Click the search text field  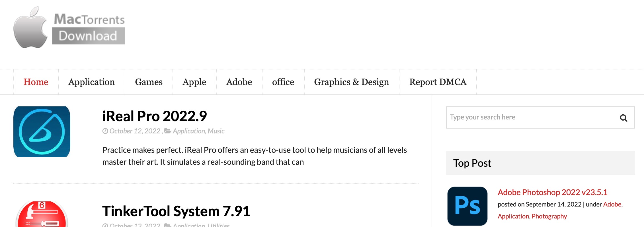click(530, 117)
